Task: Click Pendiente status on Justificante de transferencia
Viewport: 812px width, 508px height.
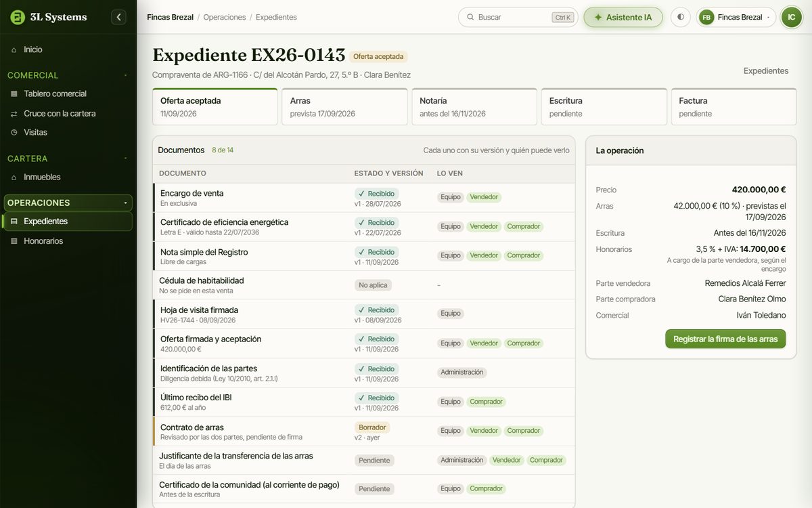Action: pyautogui.click(x=374, y=460)
